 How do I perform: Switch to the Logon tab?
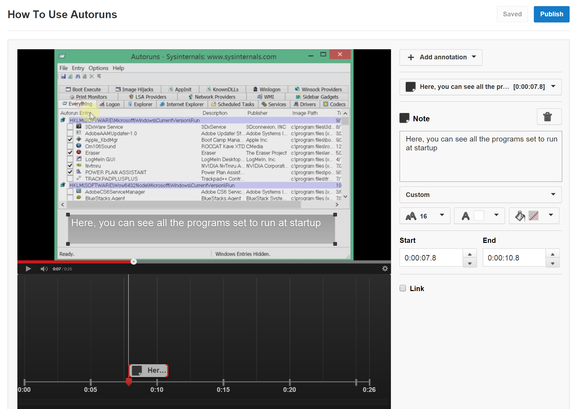[109, 104]
